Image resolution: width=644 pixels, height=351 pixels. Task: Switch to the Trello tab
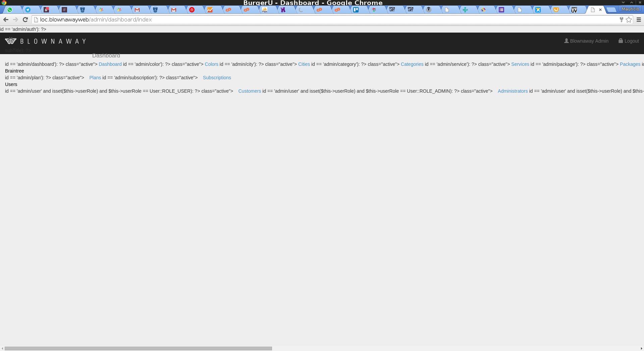(356, 10)
